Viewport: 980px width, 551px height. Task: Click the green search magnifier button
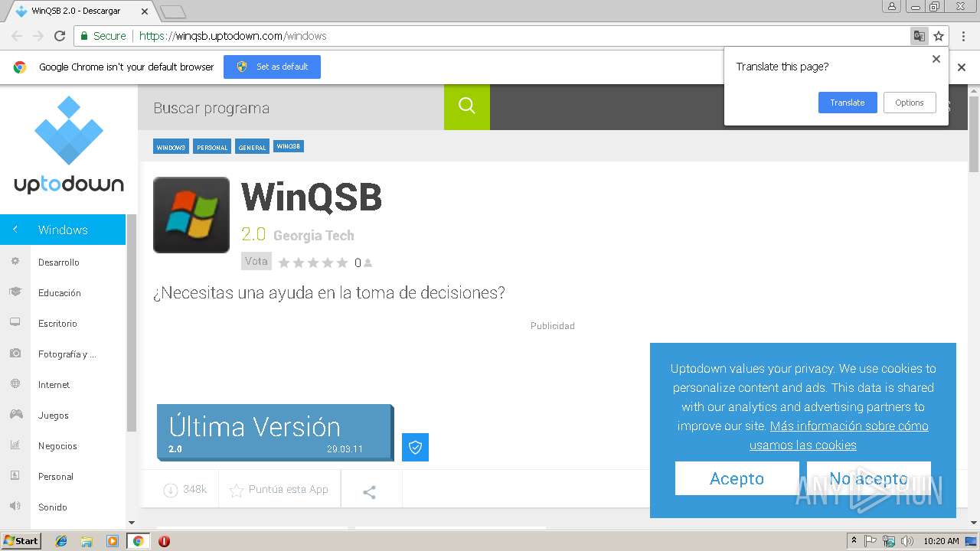click(x=467, y=107)
